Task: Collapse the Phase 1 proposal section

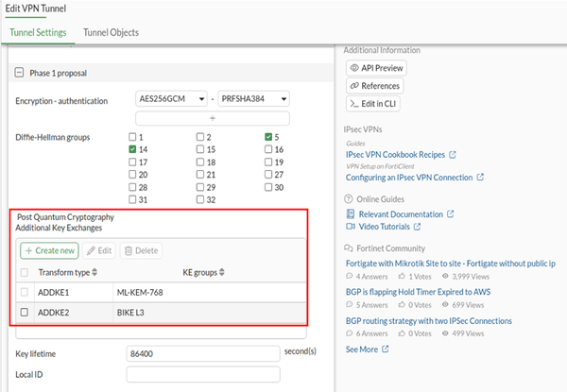Action: click(x=20, y=73)
